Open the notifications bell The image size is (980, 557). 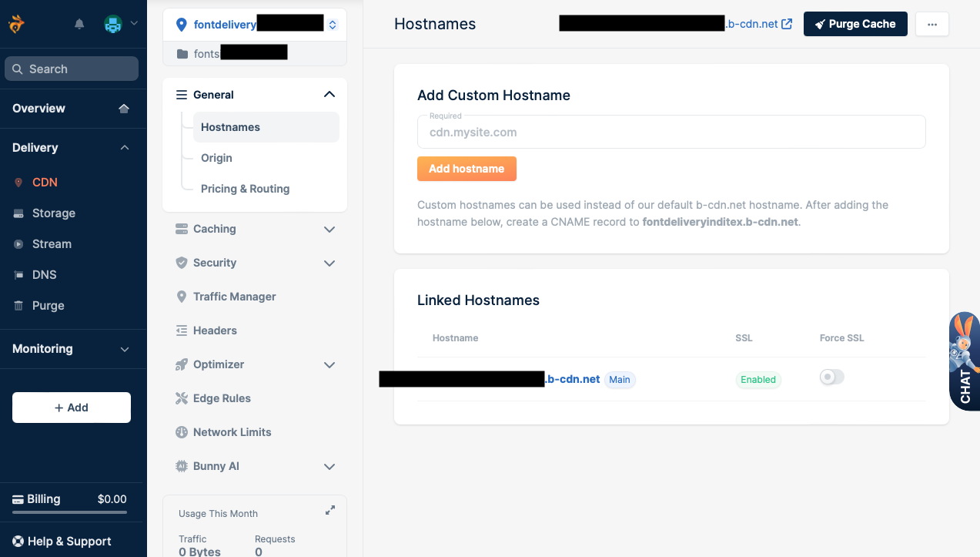click(x=79, y=24)
